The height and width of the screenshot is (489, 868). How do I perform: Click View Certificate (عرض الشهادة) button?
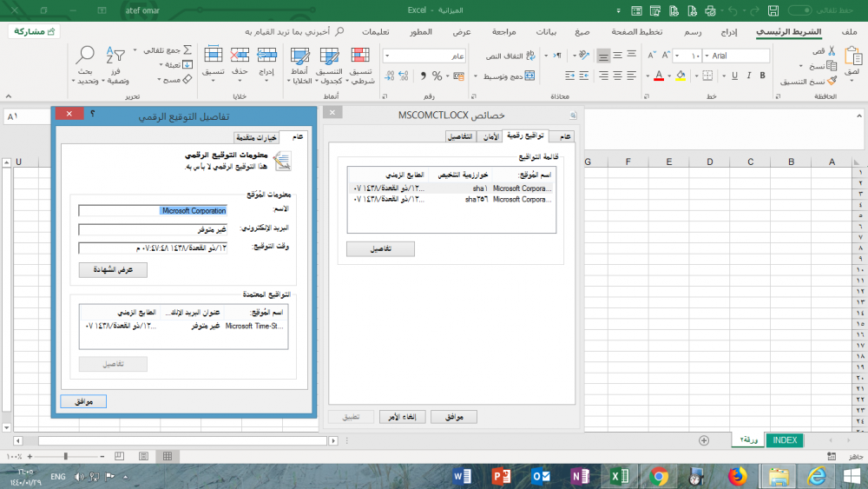pyautogui.click(x=113, y=270)
